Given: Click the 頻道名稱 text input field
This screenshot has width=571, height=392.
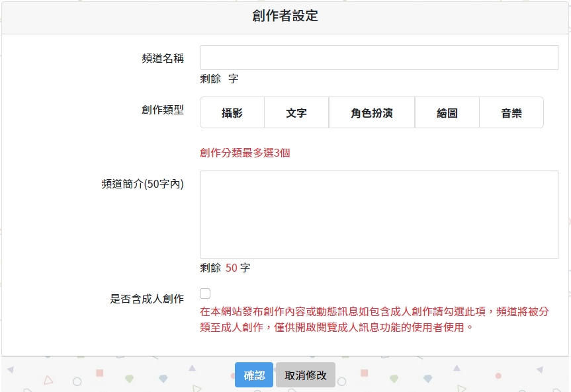Looking at the screenshot, I should pos(378,58).
